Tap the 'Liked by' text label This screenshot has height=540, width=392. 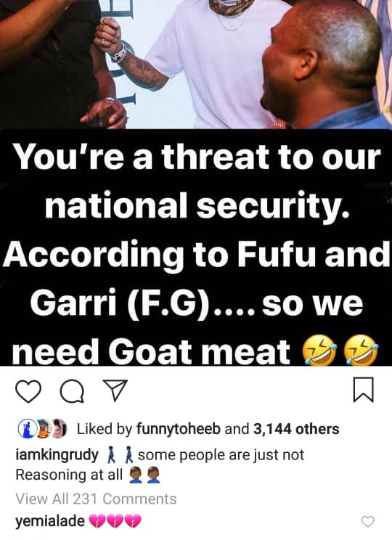click(105, 429)
